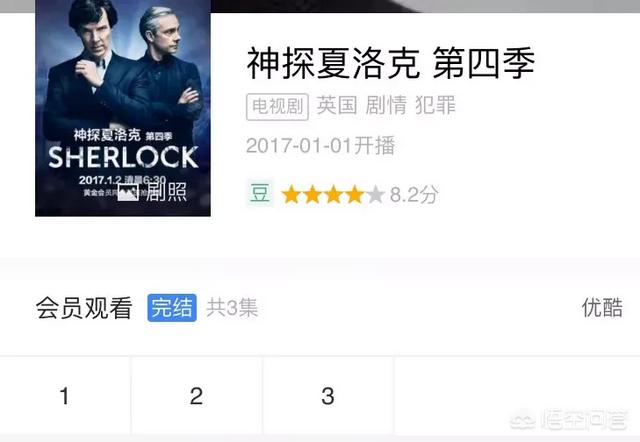
Task: Click the gray fifth rating star
Action: tap(376, 195)
